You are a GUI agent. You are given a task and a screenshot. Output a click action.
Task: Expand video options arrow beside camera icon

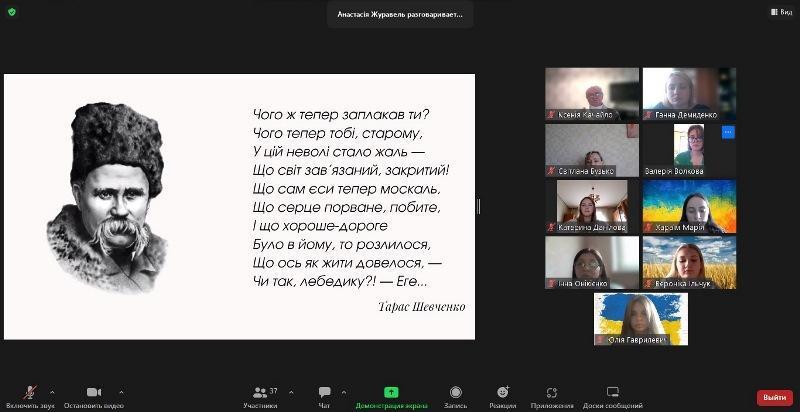click(x=122, y=392)
